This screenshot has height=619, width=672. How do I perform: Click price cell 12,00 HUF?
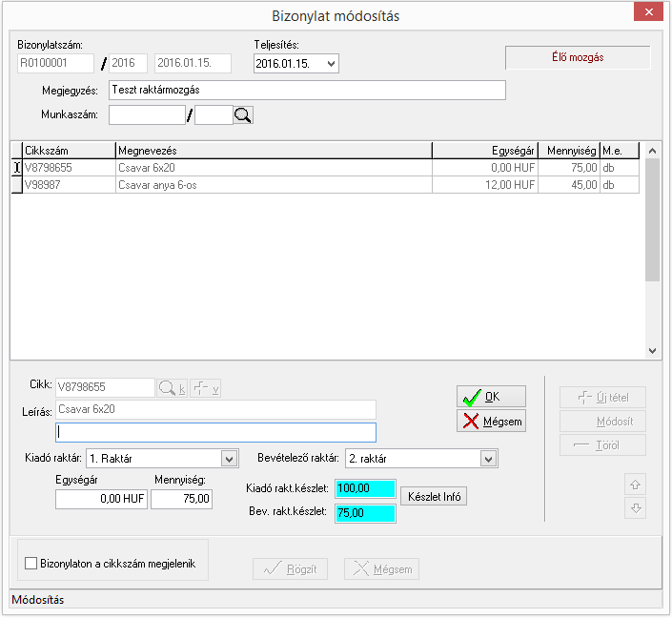(485, 185)
